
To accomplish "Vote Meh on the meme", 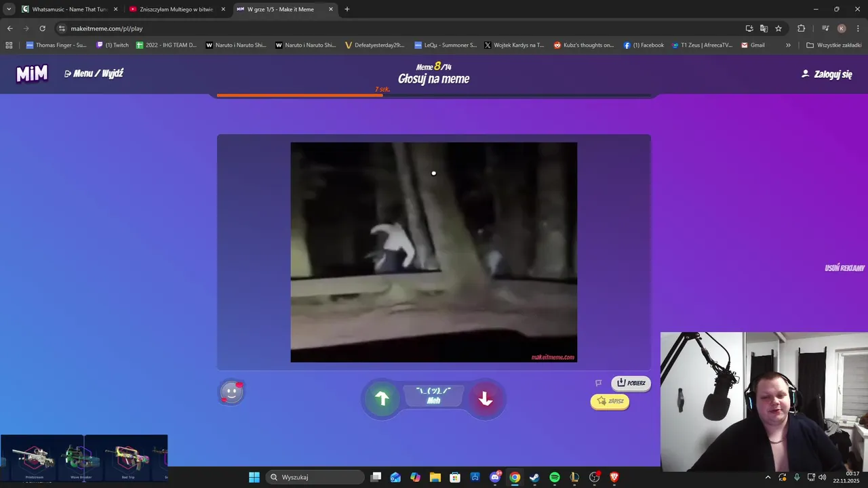I will coord(434,396).
